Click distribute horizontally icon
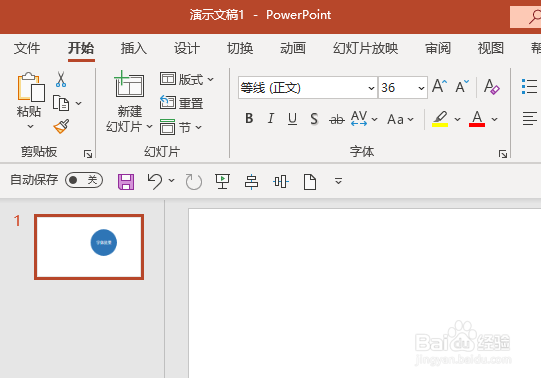Viewport: 541px width, 378px height. (281, 181)
